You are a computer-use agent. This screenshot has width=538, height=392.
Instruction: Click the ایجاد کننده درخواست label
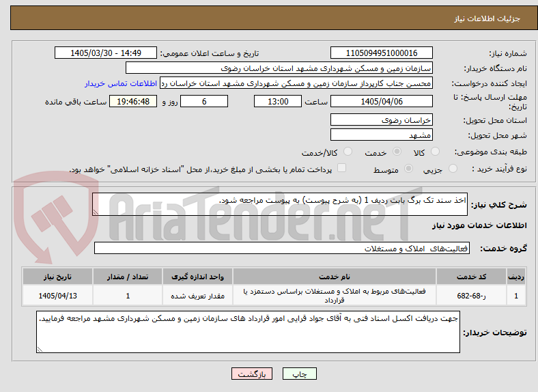[490, 83]
